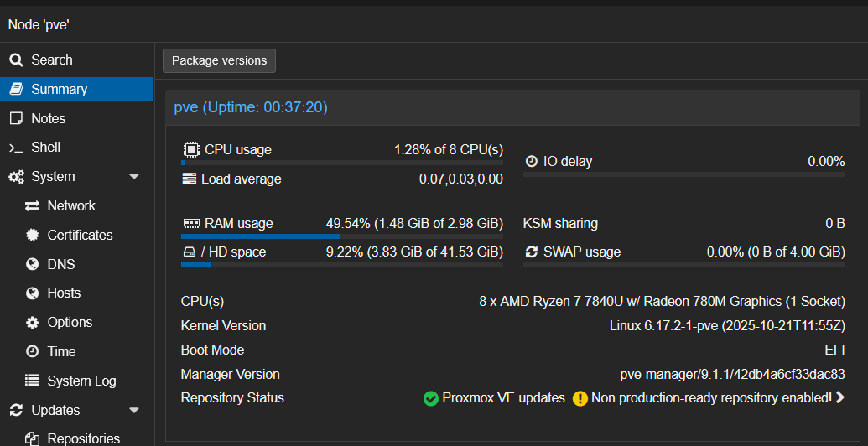Click the Time clock icon
The width and height of the screenshot is (868, 446).
(33, 352)
